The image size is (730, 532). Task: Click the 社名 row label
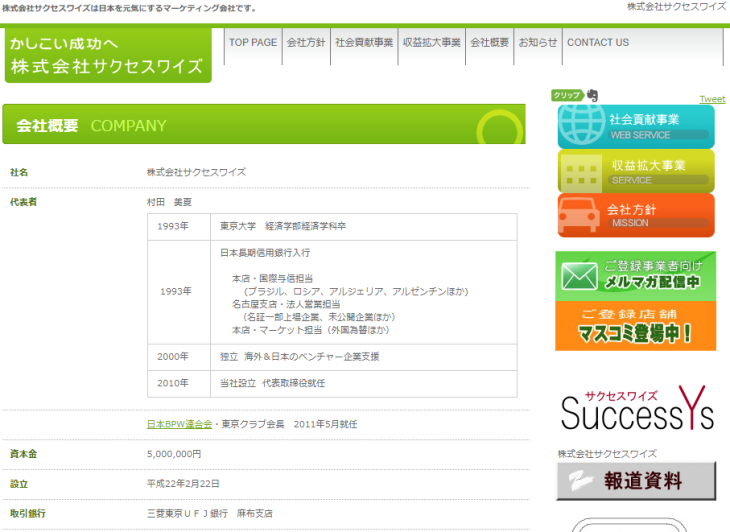point(19,172)
